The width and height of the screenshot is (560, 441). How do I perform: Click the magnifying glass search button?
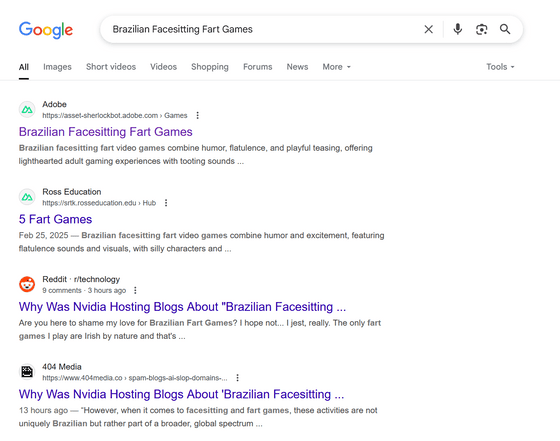pos(505,29)
